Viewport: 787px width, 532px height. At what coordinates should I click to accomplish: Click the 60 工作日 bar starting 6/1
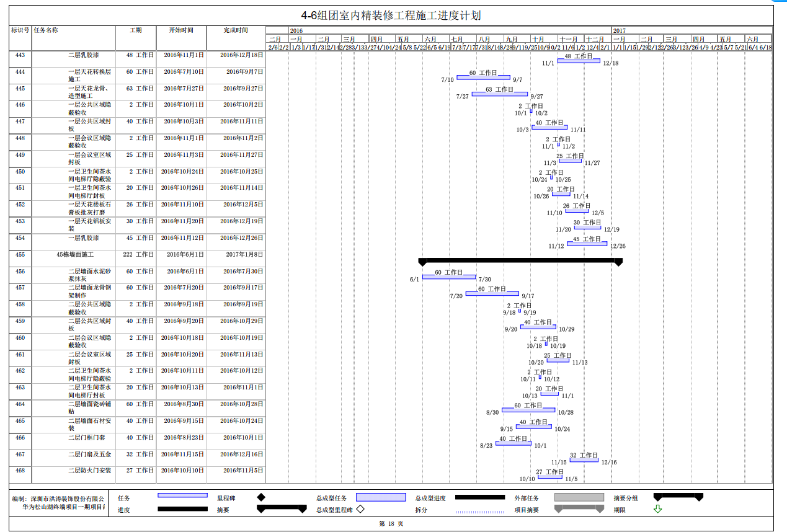[x=449, y=277]
